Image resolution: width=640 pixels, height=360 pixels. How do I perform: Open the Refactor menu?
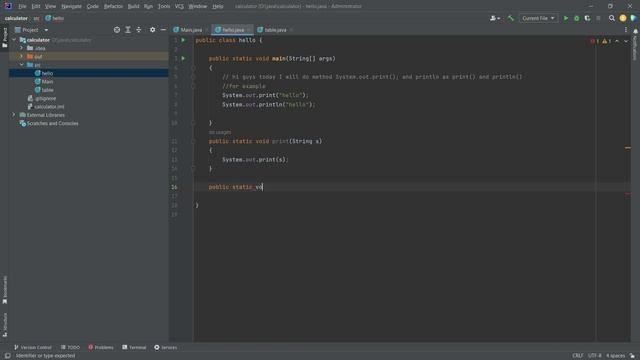pyautogui.click(x=113, y=6)
